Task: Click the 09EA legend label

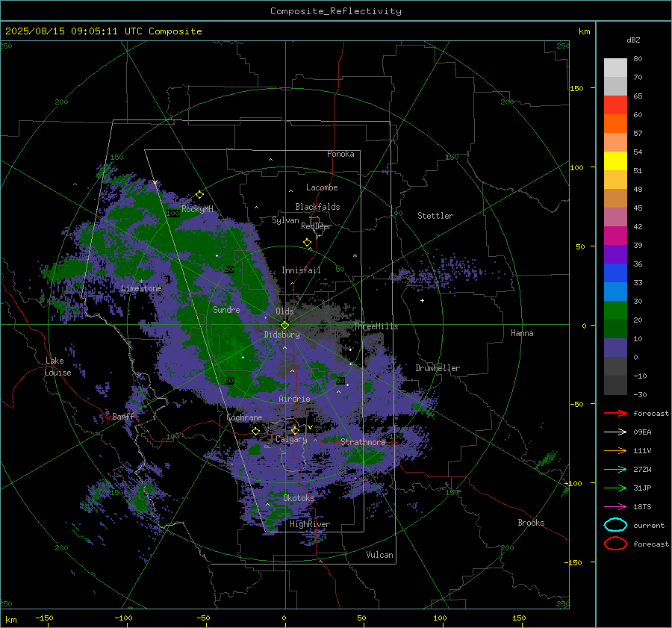Action: [x=642, y=432]
